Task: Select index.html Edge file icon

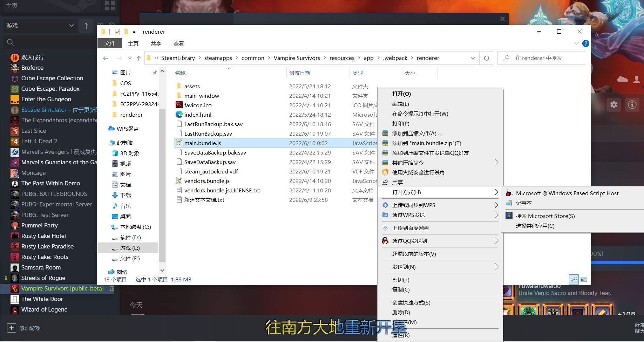Action: coord(179,115)
